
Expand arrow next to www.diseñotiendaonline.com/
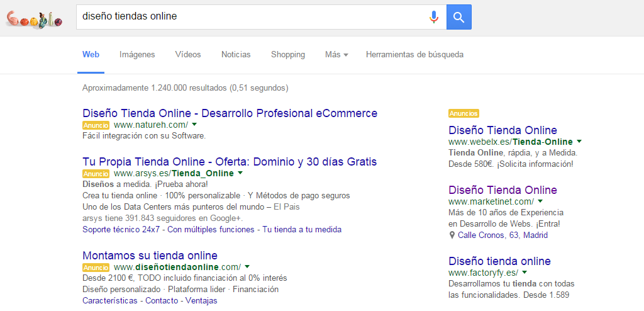coord(248,266)
